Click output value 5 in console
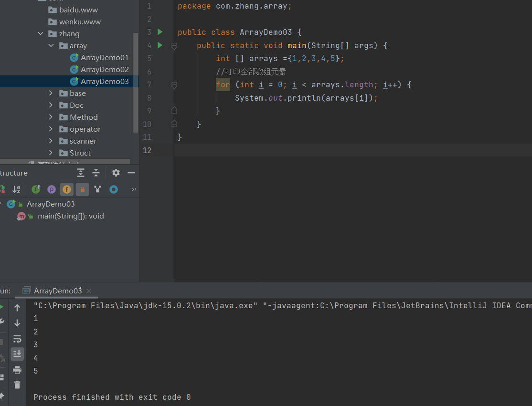This screenshot has width=532, height=406. pos(36,371)
